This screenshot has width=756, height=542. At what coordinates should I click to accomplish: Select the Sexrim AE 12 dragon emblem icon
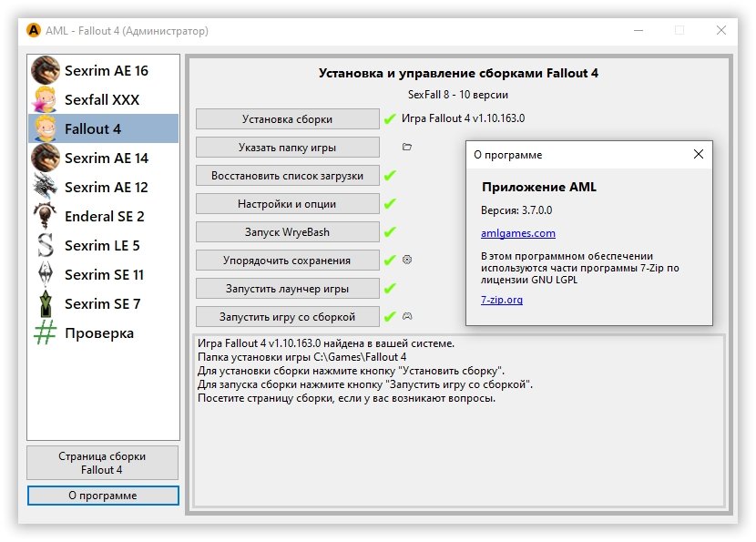point(46,187)
